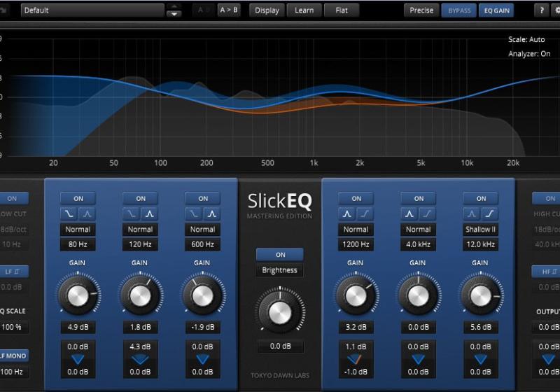This screenshot has height=392, width=560.
Task: Select bell shape on 1200 Hz band
Action: click(347, 213)
